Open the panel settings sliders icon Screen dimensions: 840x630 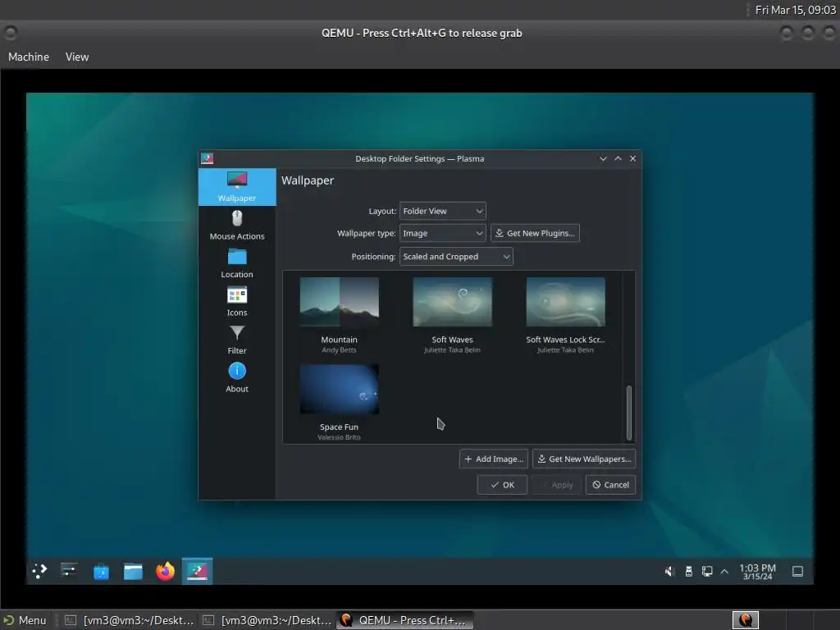click(x=69, y=571)
